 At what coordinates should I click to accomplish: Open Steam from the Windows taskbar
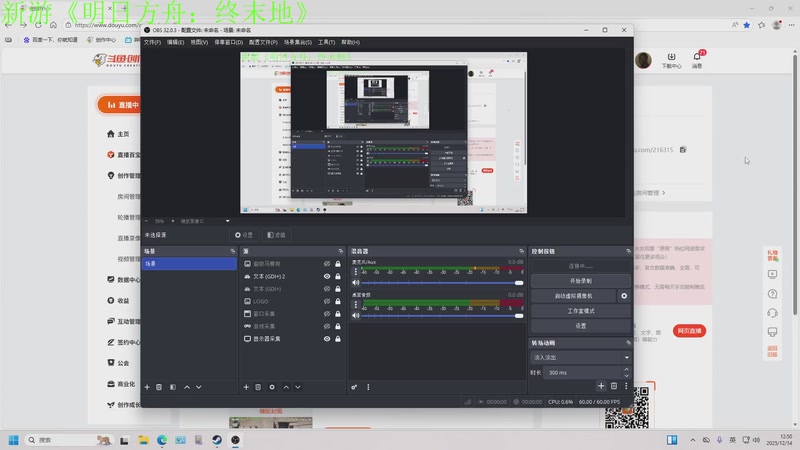coord(217,440)
